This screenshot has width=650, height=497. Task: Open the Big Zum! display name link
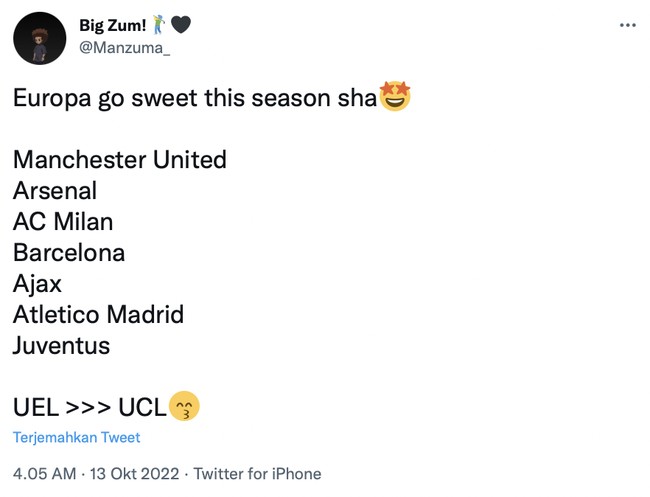(x=113, y=25)
